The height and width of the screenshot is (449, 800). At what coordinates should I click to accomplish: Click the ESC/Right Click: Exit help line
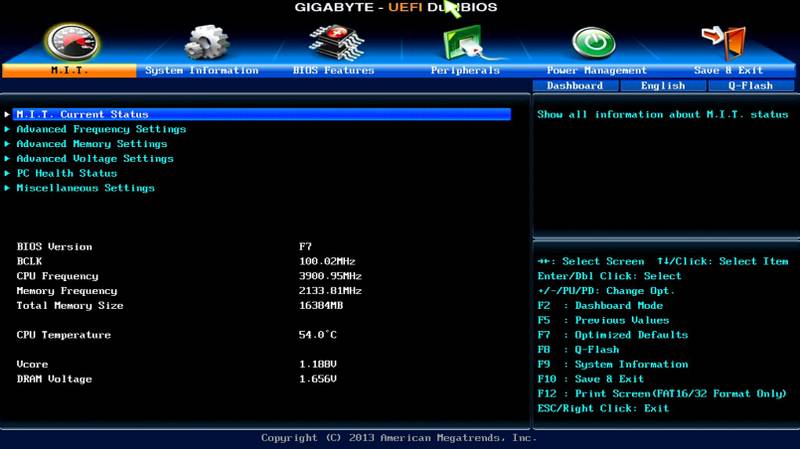(x=603, y=409)
